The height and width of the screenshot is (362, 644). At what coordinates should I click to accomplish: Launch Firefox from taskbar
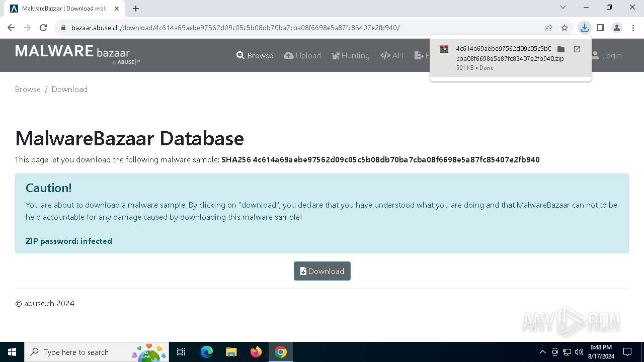(x=256, y=352)
